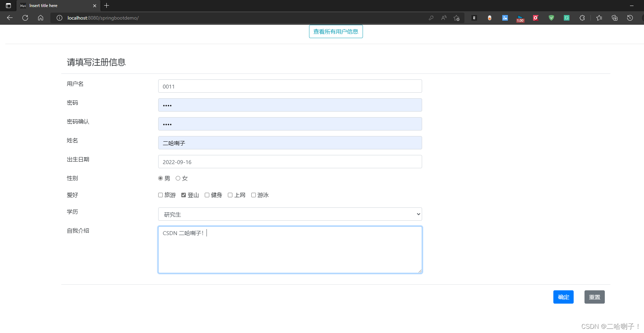Click the 爱好 field label
Viewport: 644px width, 333px height.
(x=72, y=195)
